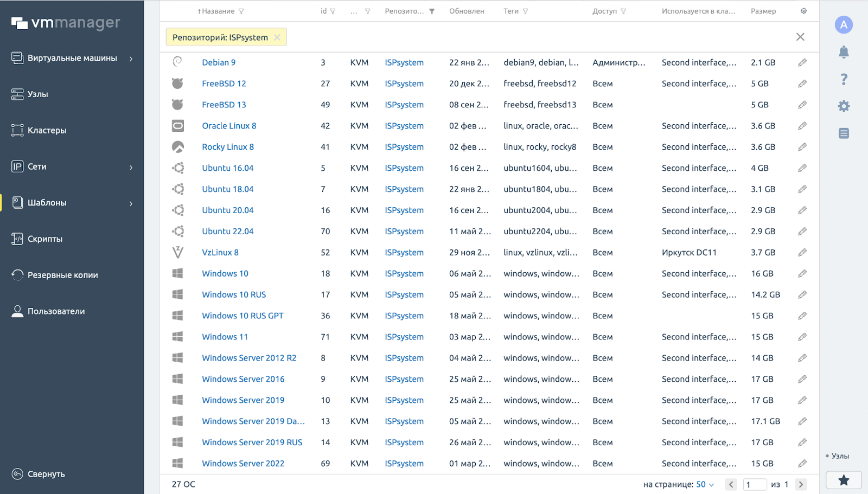The width and height of the screenshot is (868, 494).
Task: Click the Rocky Linux 8 logo icon
Action: (x=178, y=147)
